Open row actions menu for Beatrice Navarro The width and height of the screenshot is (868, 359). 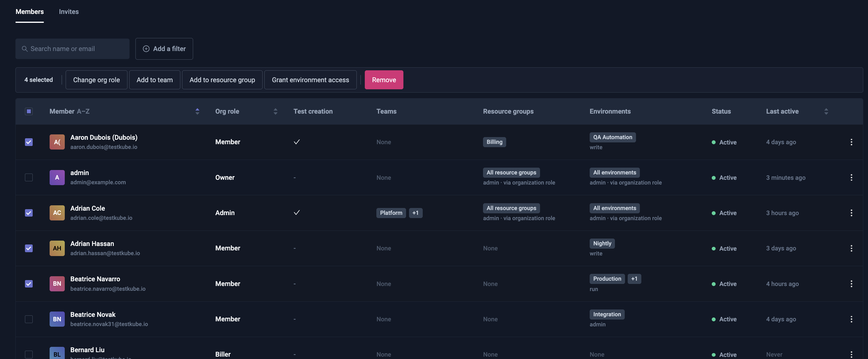[851, 284]
